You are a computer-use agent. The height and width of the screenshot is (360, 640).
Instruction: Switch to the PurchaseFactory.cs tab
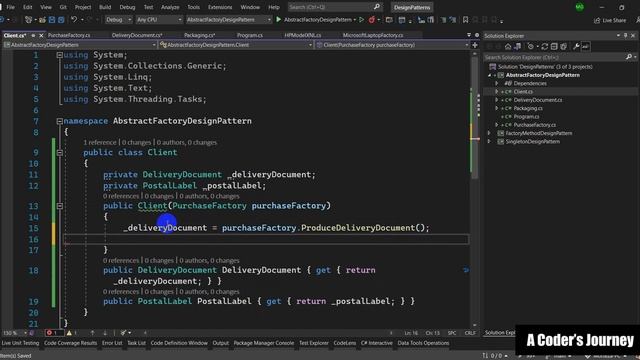pos(69,36)
